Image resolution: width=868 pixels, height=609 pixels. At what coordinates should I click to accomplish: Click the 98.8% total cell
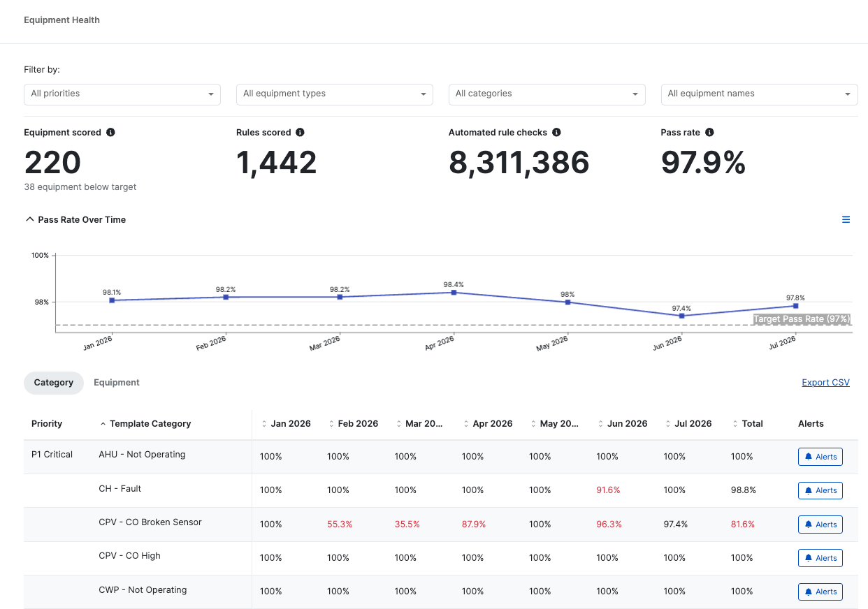(x=744, y=490)
